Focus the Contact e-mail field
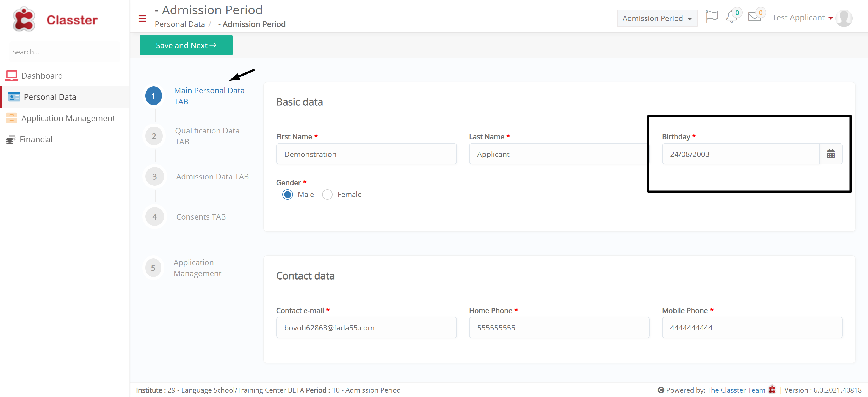This screenshot has height=397, width=868. coord(366,327)
